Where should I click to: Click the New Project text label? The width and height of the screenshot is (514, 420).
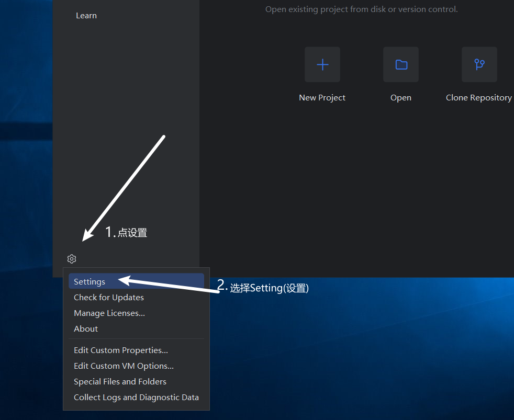pos(322,98)
